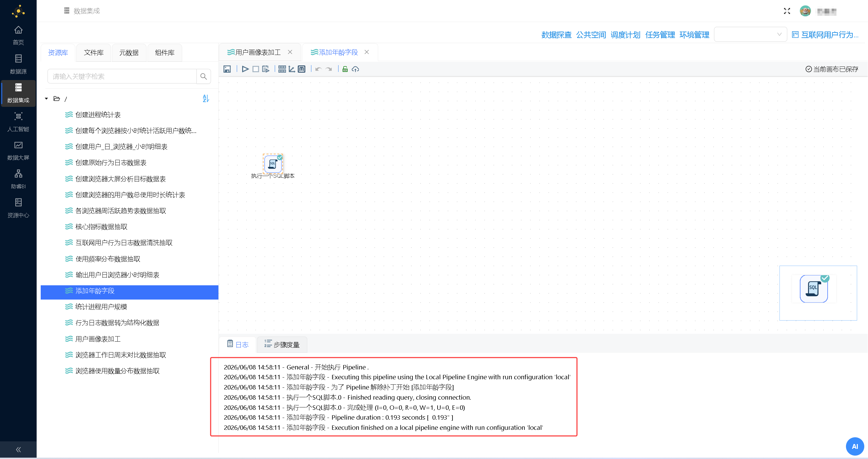Open the 数据探查 link
The image size is (868, 459).
[556, 35]
